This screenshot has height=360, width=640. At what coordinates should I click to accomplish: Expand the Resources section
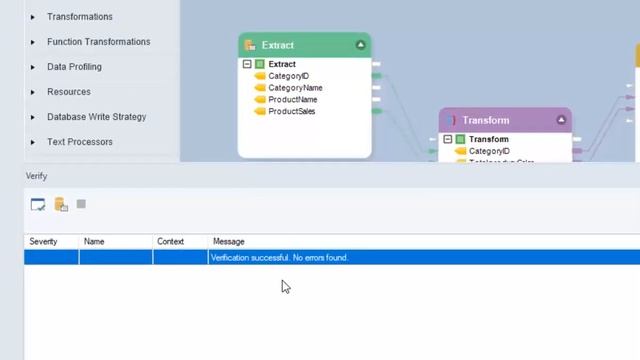pos(33,92)
